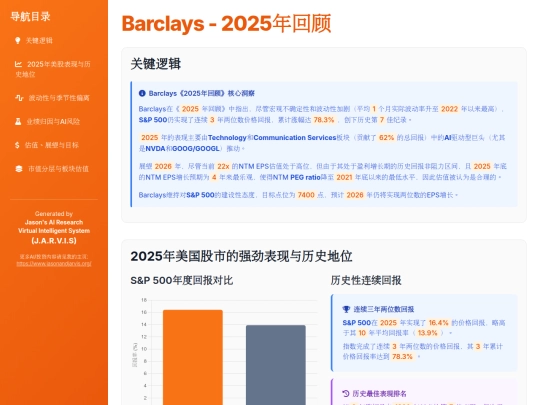
Task: Click the history icon beside 历史最佳表现排名
Action: [x=346, y=394]
